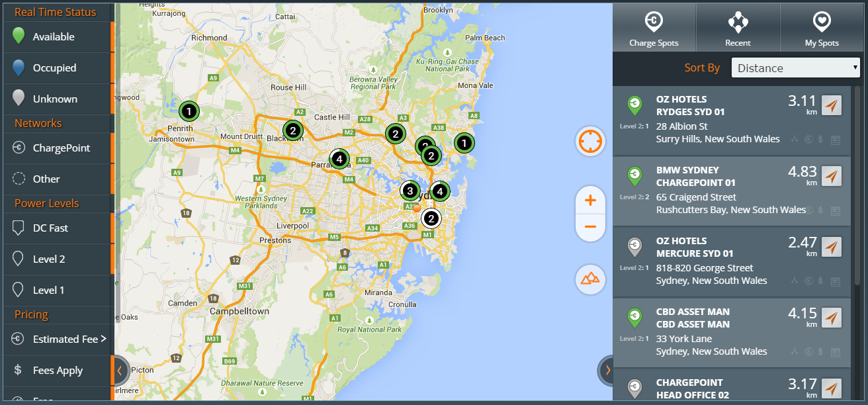Open the BMW SYDNEY CHARGEPOINT 01 station

(x=732, y=191)
